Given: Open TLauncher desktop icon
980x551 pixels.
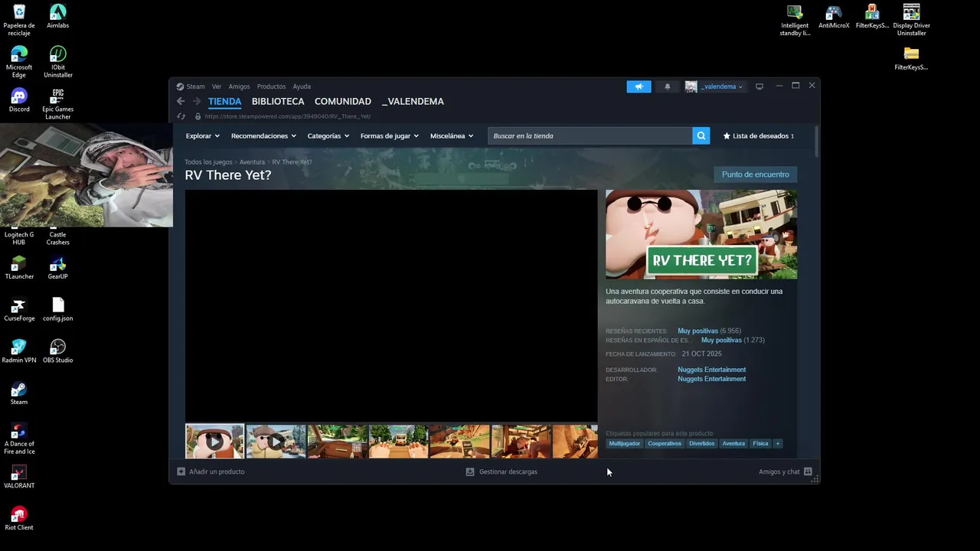Looking at the screenshot, I should [19, 268].
